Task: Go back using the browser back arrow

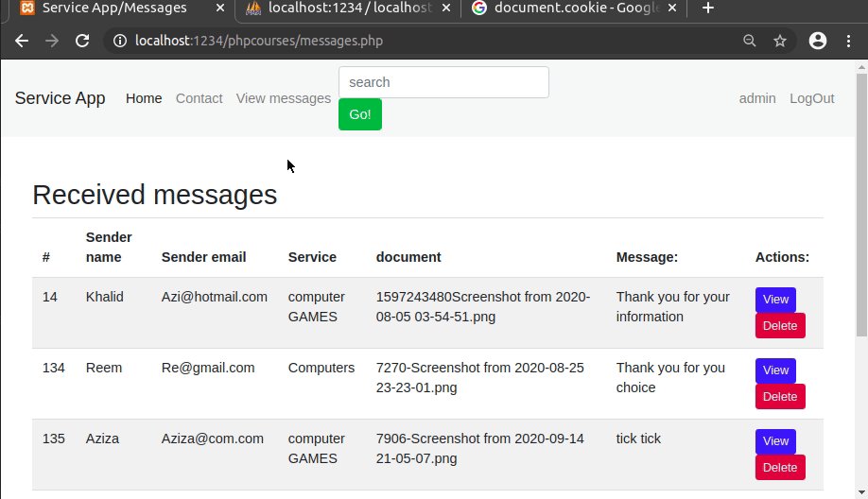Action: (22, 41)
